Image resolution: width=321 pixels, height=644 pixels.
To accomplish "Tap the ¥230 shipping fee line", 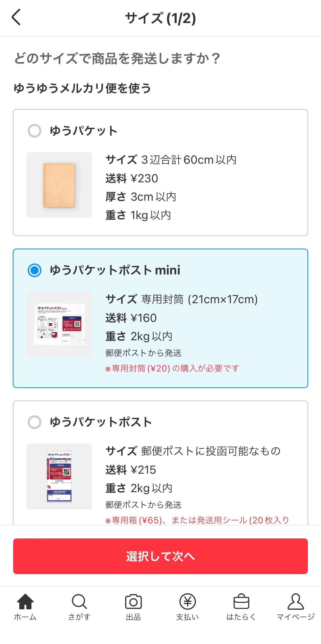I will click(x=132, y=178).
